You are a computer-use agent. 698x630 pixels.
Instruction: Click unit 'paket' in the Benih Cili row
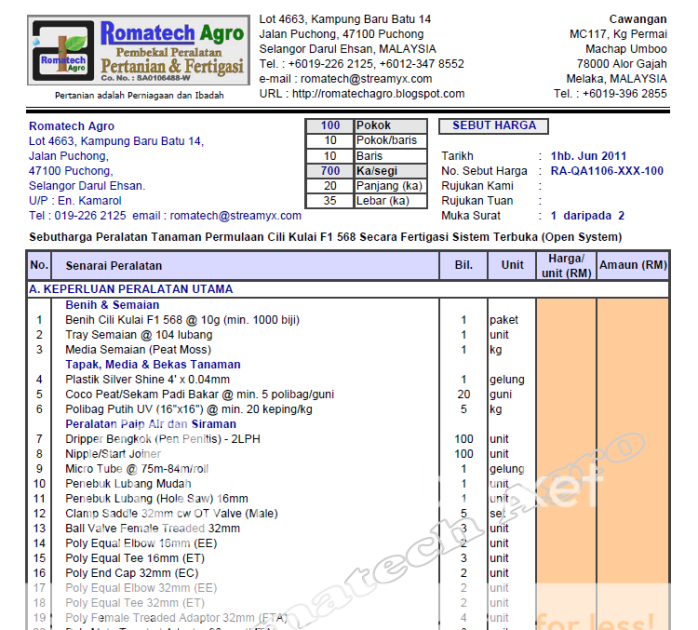pos(504,320)
